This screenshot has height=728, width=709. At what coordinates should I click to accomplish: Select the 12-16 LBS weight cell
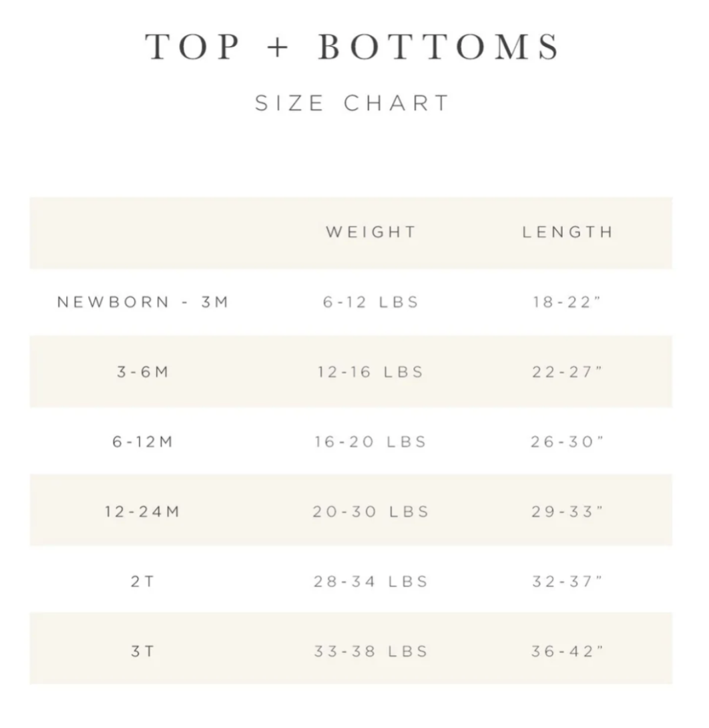(x=371, y=372)
